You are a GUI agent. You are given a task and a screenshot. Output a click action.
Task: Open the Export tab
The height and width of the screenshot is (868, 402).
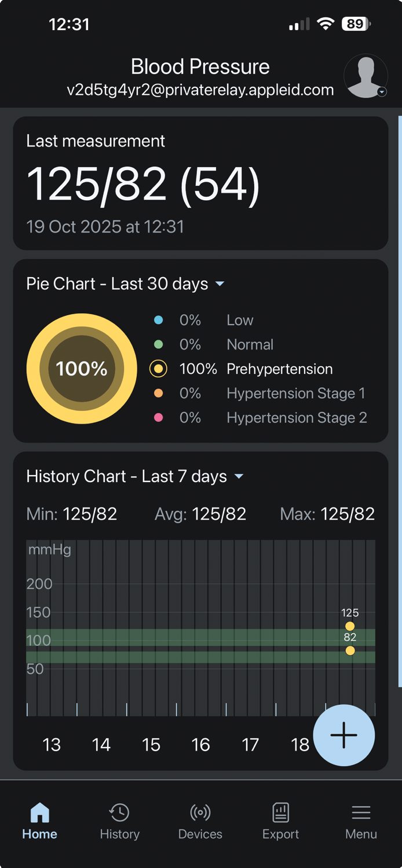tap(280, 822)
